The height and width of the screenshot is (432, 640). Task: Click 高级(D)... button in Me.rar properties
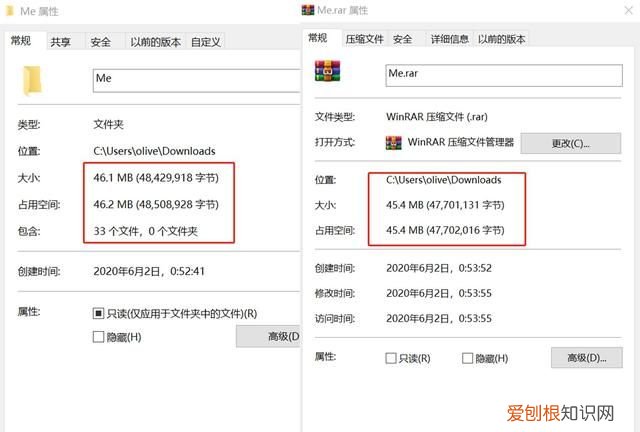click(x=587, y=358)
